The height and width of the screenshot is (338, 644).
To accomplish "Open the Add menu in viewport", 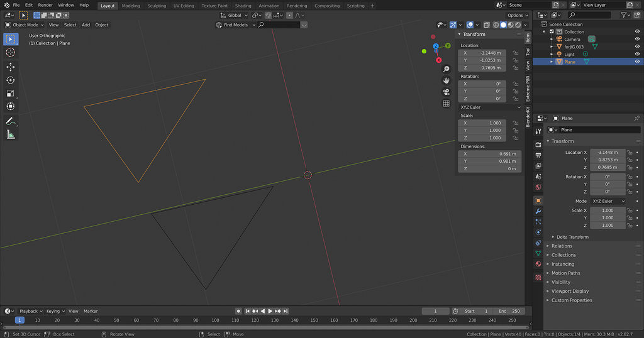I will click(x=86, y=25).
